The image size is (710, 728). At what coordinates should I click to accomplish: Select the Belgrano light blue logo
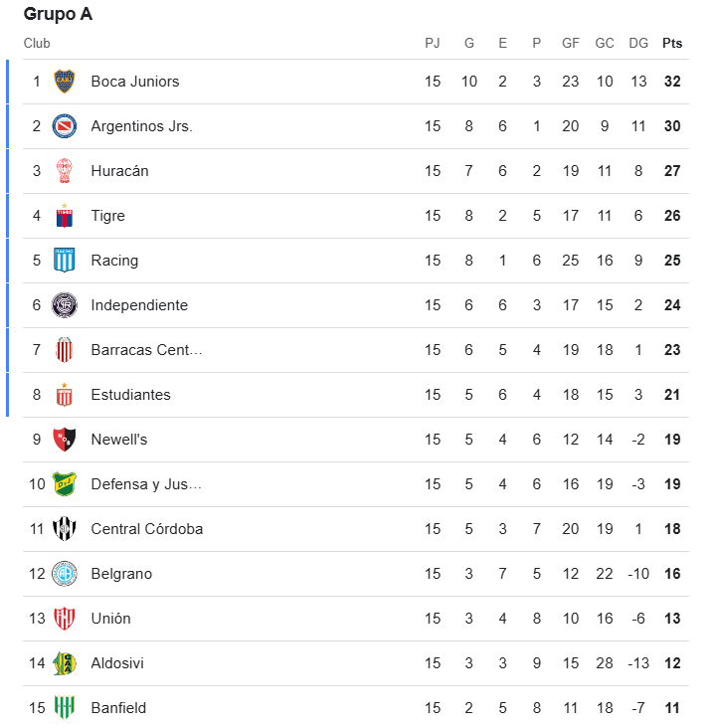64,574
